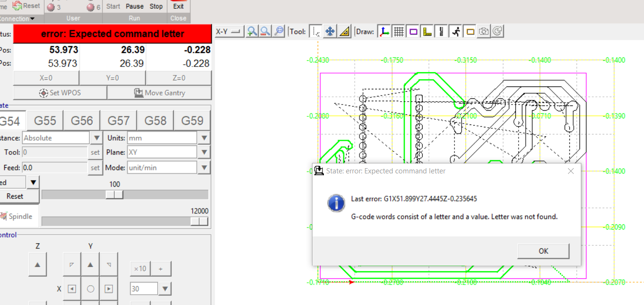
Task: Select the G55 coordinate system
Action: [45, 121]
